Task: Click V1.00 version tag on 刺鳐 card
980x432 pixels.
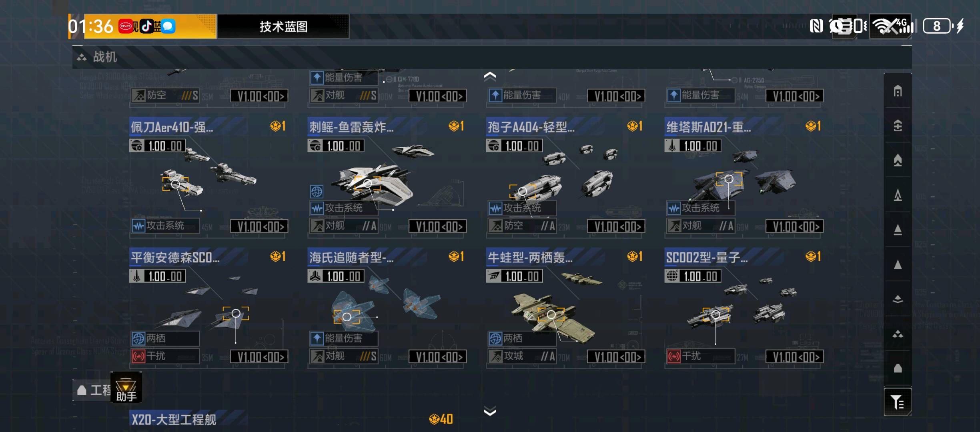Action: (x=437, y=227)
